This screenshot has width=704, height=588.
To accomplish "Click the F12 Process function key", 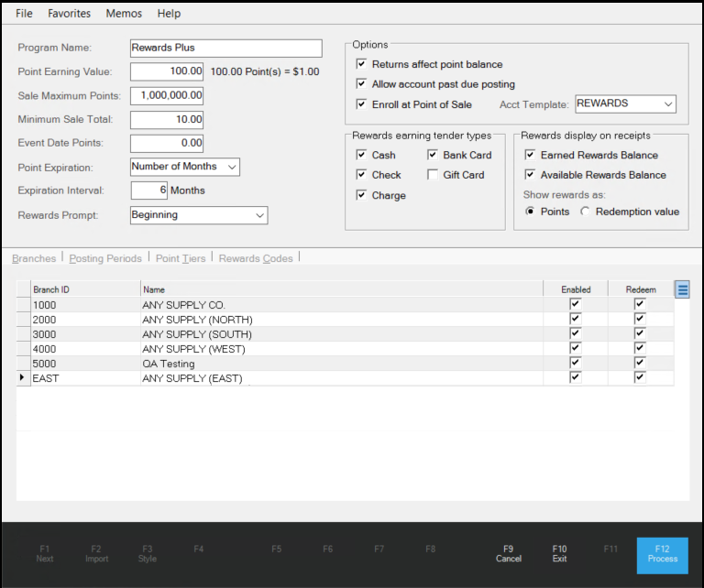I will [x=662, y=555].
